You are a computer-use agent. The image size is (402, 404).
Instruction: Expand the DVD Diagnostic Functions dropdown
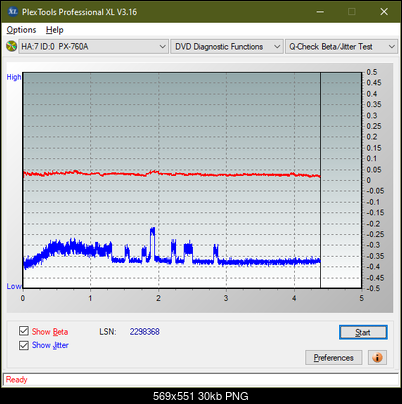tap(227, 46)
